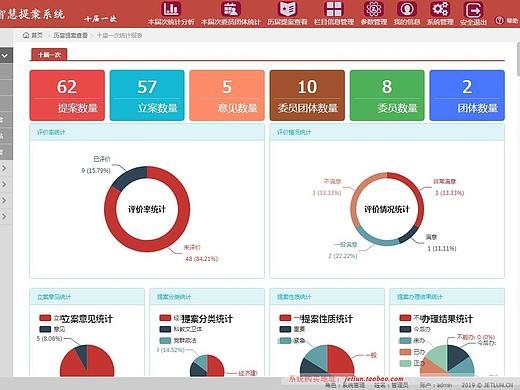The height and width of the screenshot is (390, 520).
Task: Toggle red 不能办 legend in 办理结果统计
Action: tap(405, 318)
